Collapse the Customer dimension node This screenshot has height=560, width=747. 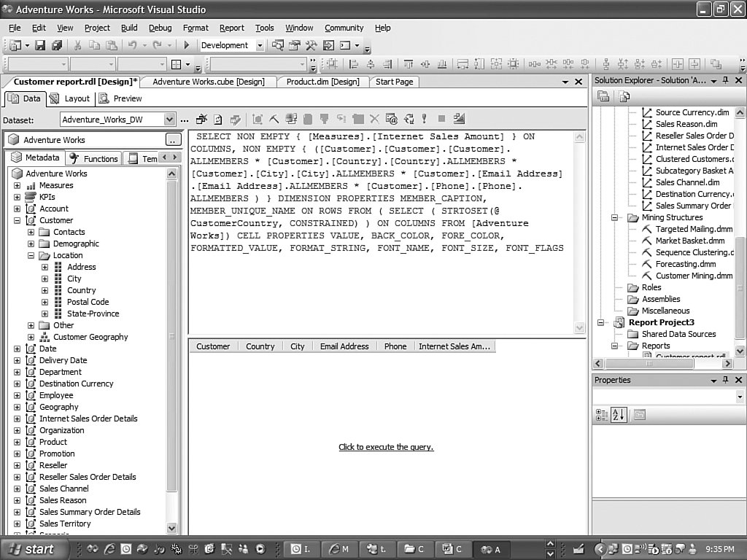[x=18, y=220]
